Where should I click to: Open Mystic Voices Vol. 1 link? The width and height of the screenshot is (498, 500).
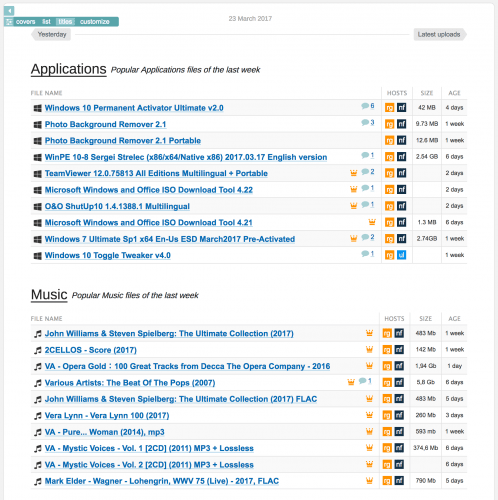pyautogui.click(x=149, y=448)
